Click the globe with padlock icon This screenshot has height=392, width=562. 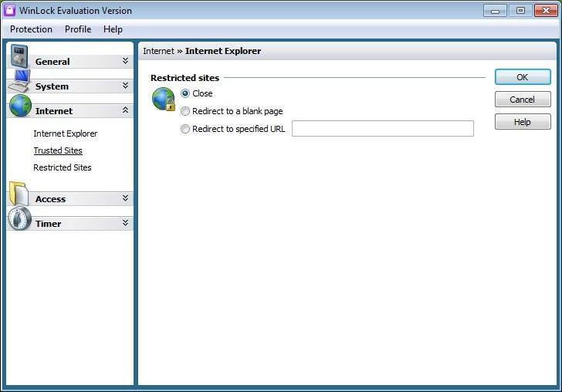[164, 99]
